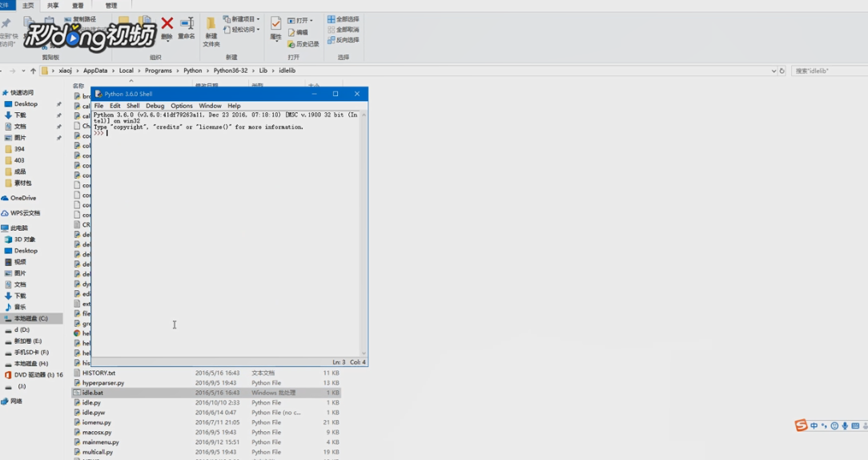
Task: Expand the chevron after Python36-32 in breadcrumb
Action: (254, 71)
